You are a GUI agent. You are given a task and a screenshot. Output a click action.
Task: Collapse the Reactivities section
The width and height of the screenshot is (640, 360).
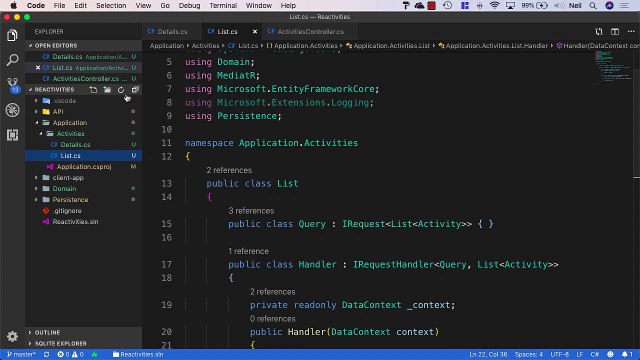(x=54, y=89)
